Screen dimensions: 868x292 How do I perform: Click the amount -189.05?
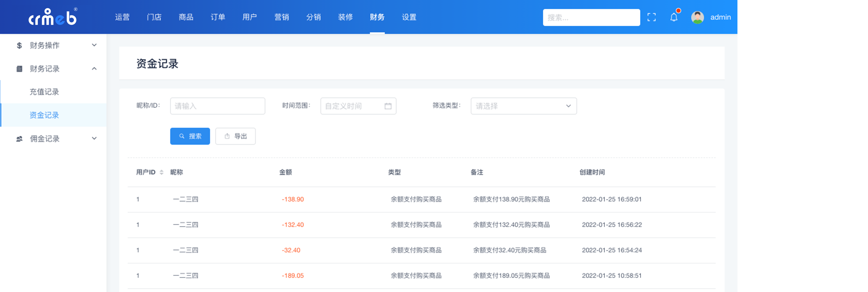pos(293,275)
